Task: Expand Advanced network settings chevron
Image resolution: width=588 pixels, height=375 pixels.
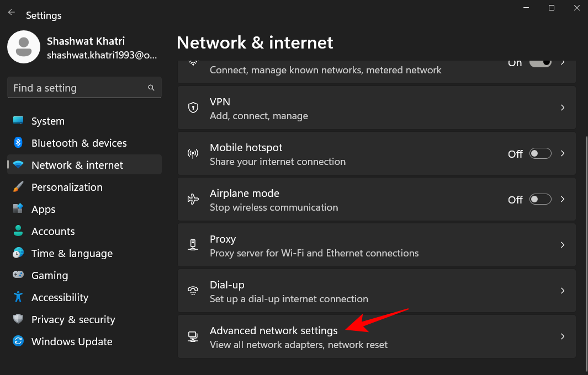Action: coord(563,337)
